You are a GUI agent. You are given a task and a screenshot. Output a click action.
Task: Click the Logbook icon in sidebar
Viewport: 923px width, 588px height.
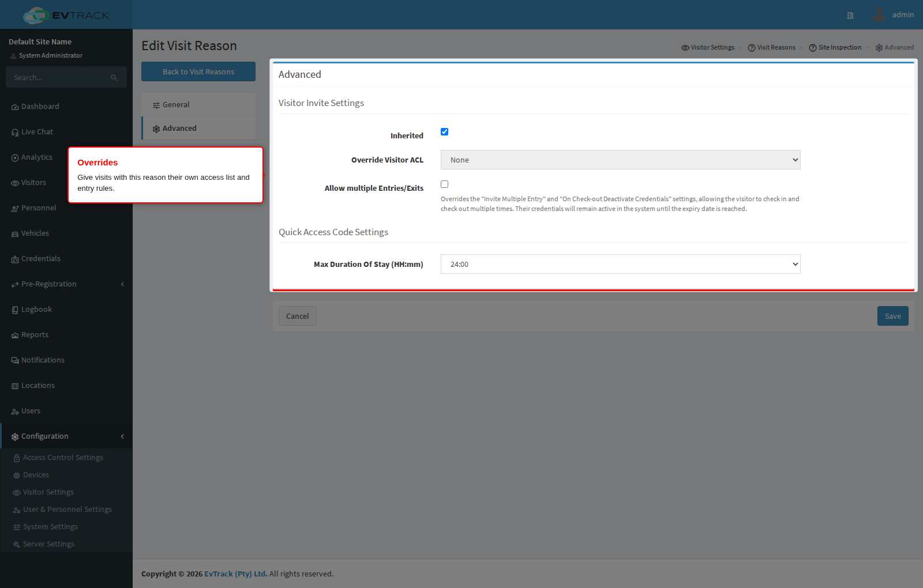pos(15,310)
